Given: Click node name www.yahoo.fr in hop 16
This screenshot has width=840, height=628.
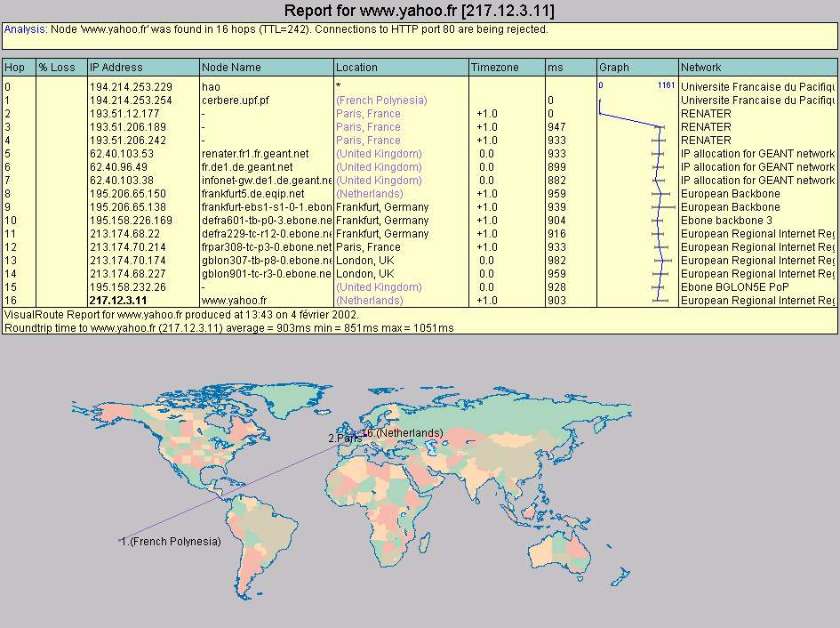Looking at the screenshot, I should click(234, 301).
